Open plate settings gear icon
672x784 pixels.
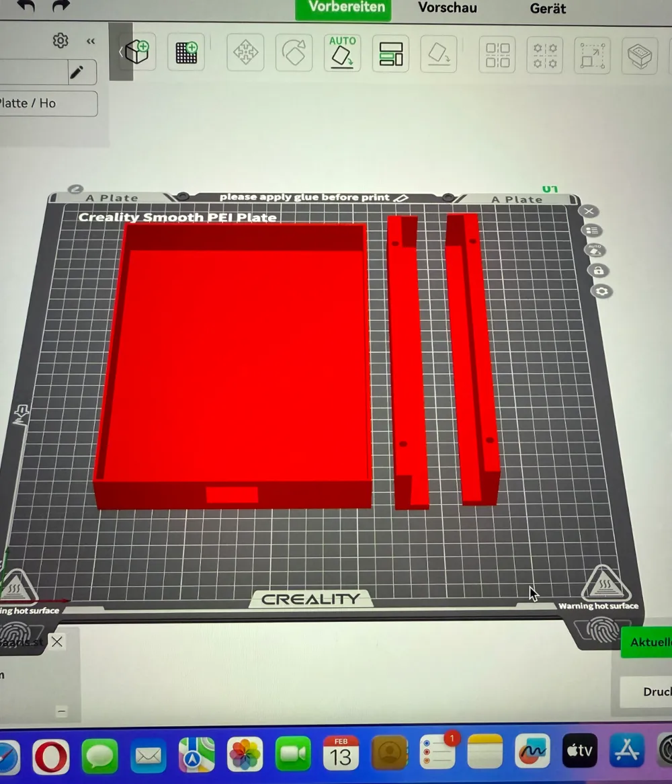pos(602,292)
